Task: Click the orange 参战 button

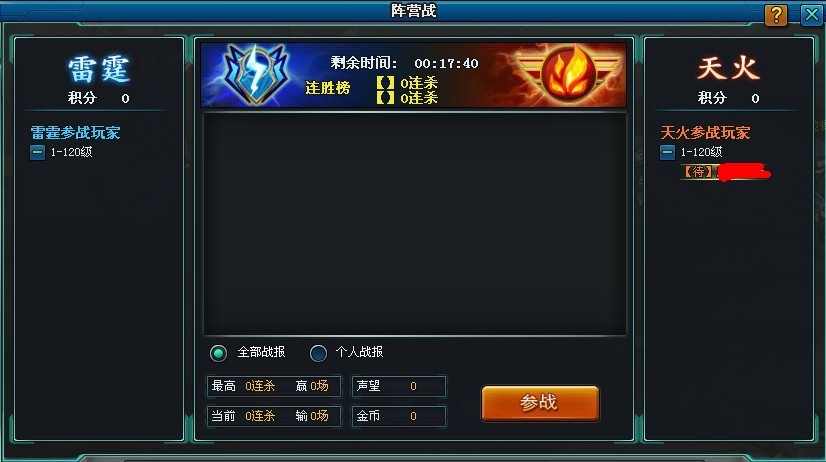Action: pos(540,403)
